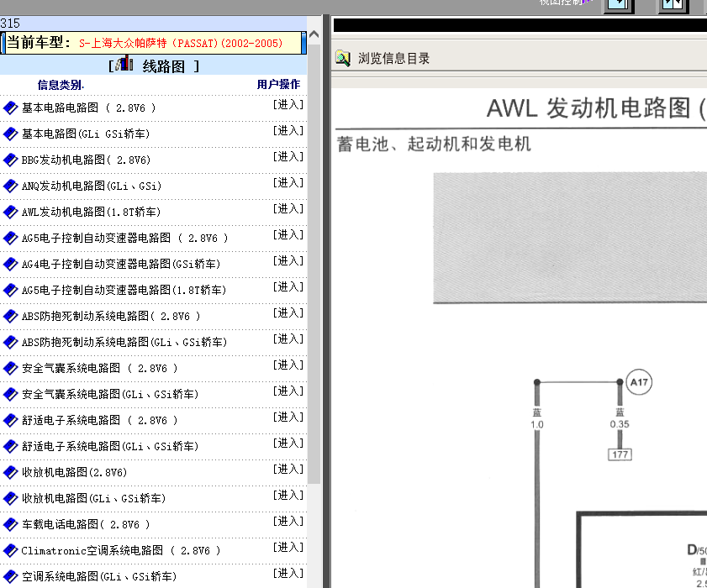Click the 浏览信息目录 folder search icon
Viewport: 707px width, 588px height.
(343, 58)
